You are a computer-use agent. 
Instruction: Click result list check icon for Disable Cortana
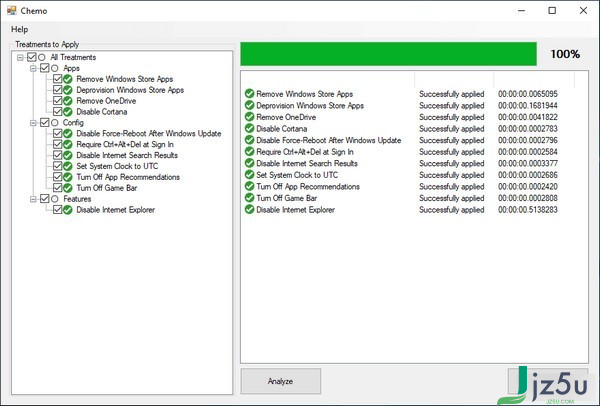(249, 129)
